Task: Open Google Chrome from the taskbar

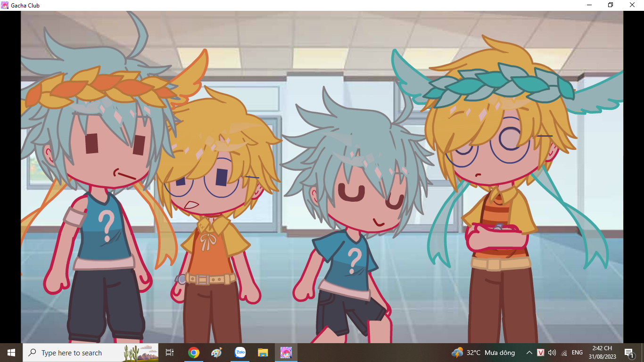Action: 193,353
